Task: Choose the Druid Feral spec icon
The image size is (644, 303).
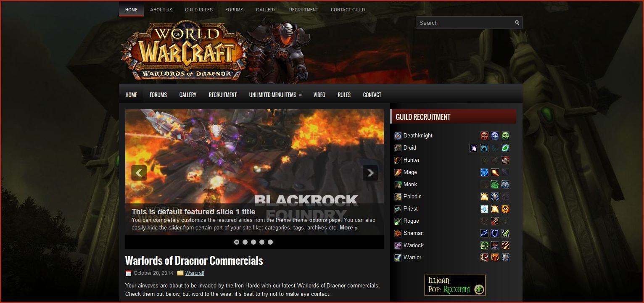Action: tap(484, 148)
